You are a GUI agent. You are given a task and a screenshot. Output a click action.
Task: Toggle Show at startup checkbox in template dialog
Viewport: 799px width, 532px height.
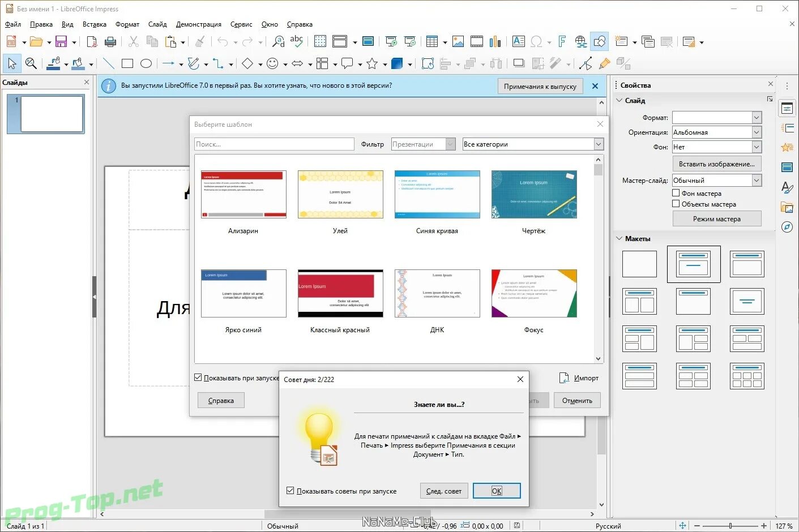click(x=198, y=377)
